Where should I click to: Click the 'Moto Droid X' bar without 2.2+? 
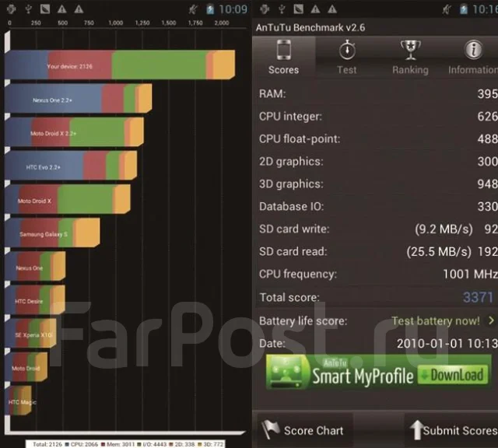point(68,199)
